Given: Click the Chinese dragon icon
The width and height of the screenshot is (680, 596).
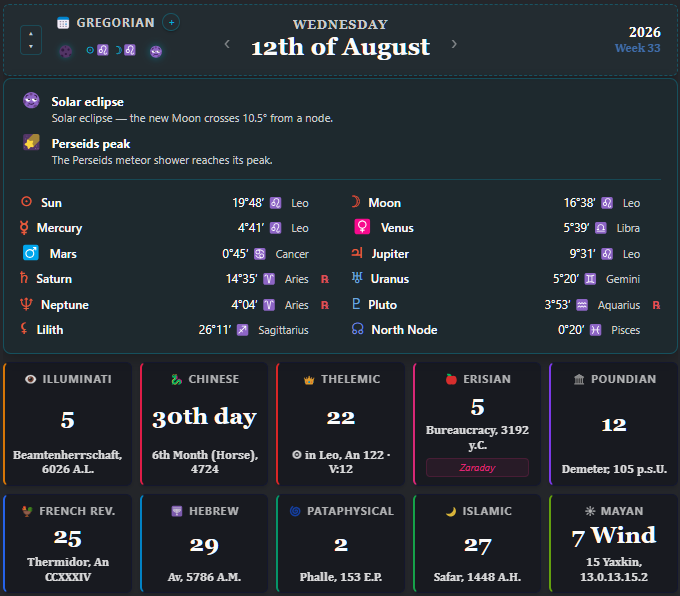Looking at the screenshot, I should tap(177, 379).
